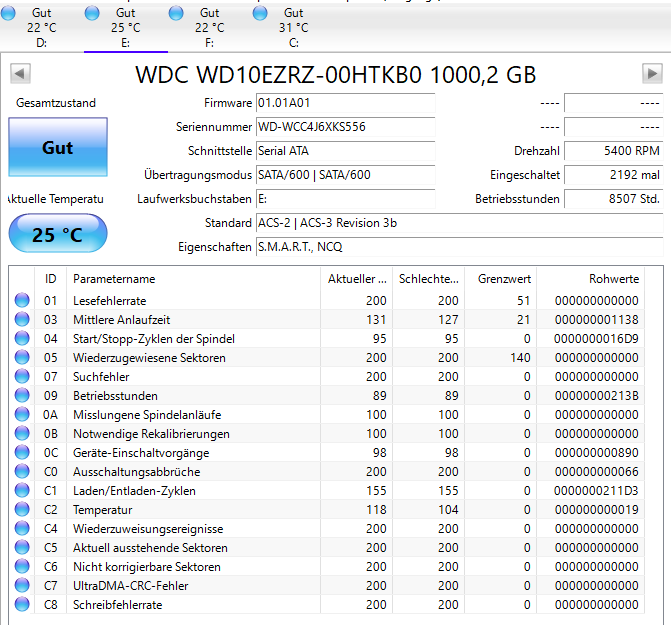
Task: Click status icon of Aktuell ausstehende Sektoren row
Action: (22, 547)
